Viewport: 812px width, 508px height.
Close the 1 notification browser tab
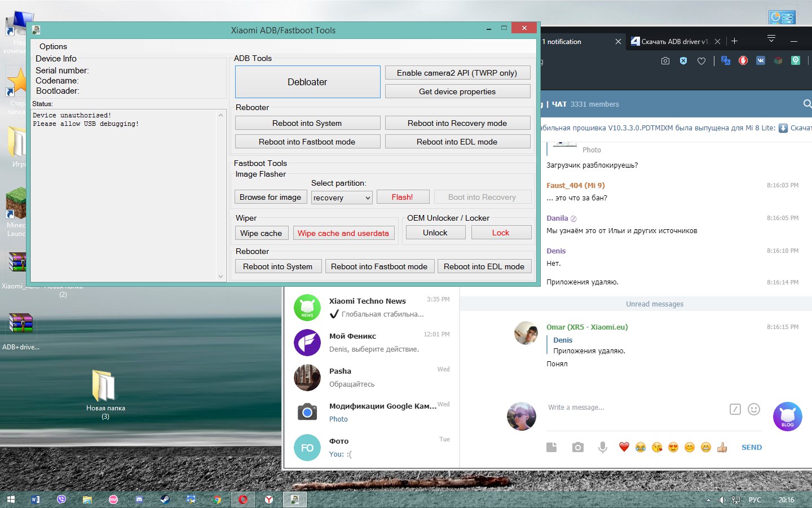point(618,42)
